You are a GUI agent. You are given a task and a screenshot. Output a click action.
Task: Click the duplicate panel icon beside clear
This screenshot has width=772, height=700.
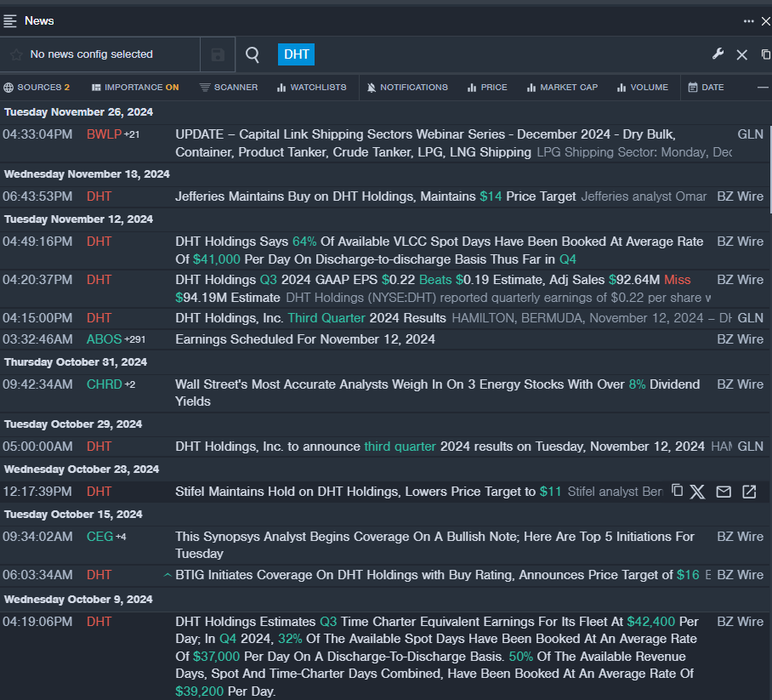[765, 54]
